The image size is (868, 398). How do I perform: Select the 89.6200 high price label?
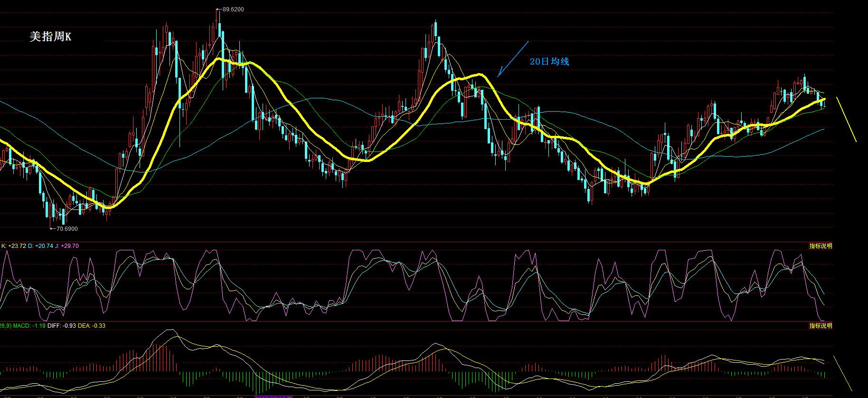pos(233,9)
